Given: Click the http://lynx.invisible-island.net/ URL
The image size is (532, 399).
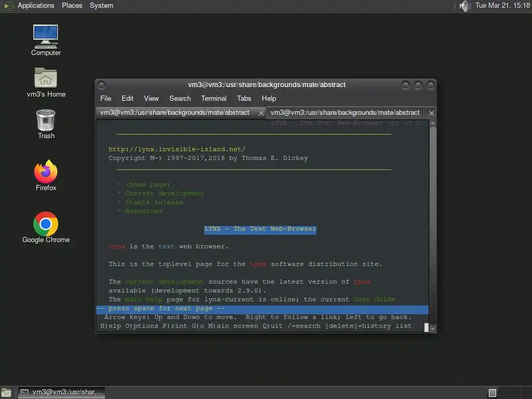Looking at the screenshot, I should [177, 149].
